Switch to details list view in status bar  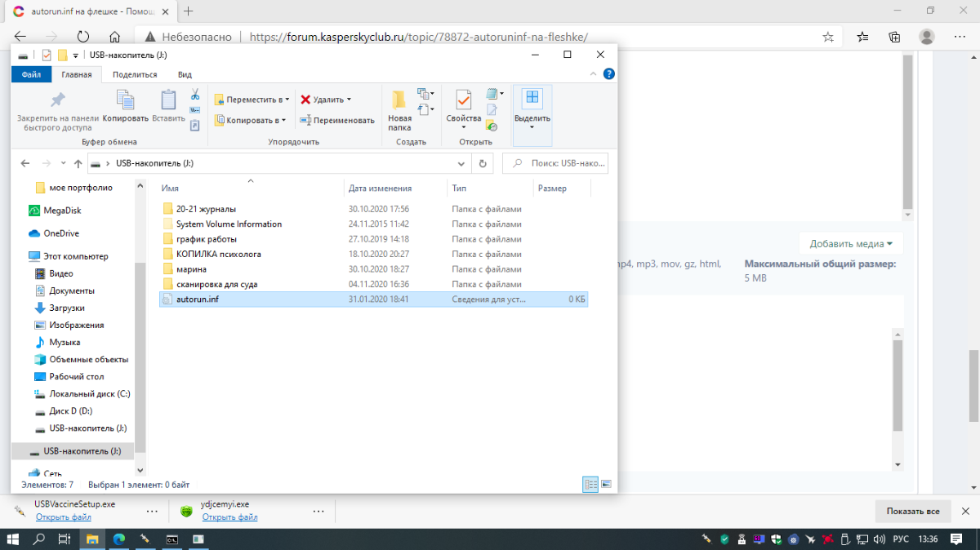(590, 484)
